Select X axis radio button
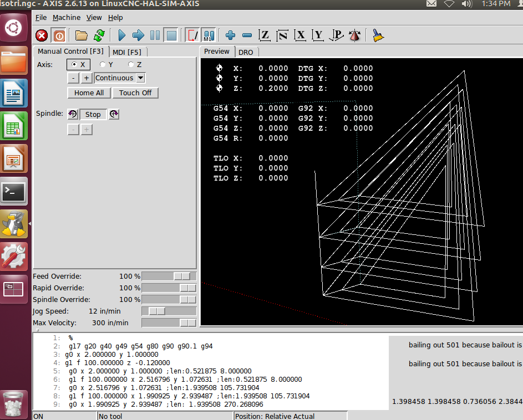 (x=78, y=65)
